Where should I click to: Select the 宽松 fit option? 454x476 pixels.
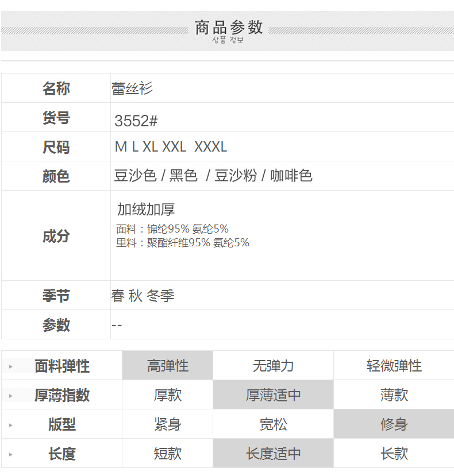(273, 424)
